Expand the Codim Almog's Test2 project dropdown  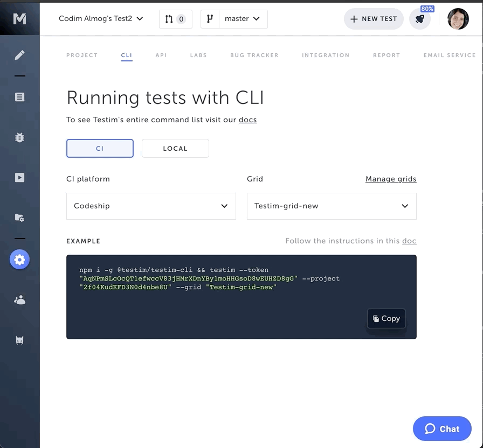pyautogui.click(x=101, y=19)
